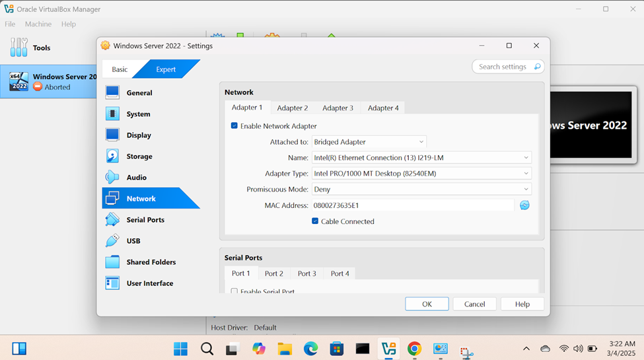Open the network adapter Name dropdown
Screen dimensions: 644x360
tap(421, 157)
